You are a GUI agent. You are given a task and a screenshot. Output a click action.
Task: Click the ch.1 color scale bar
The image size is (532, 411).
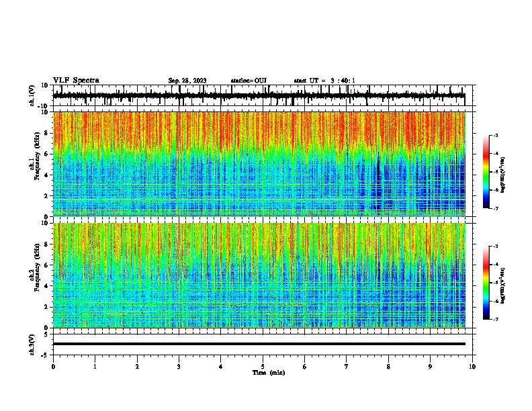(x=486, y=172)
